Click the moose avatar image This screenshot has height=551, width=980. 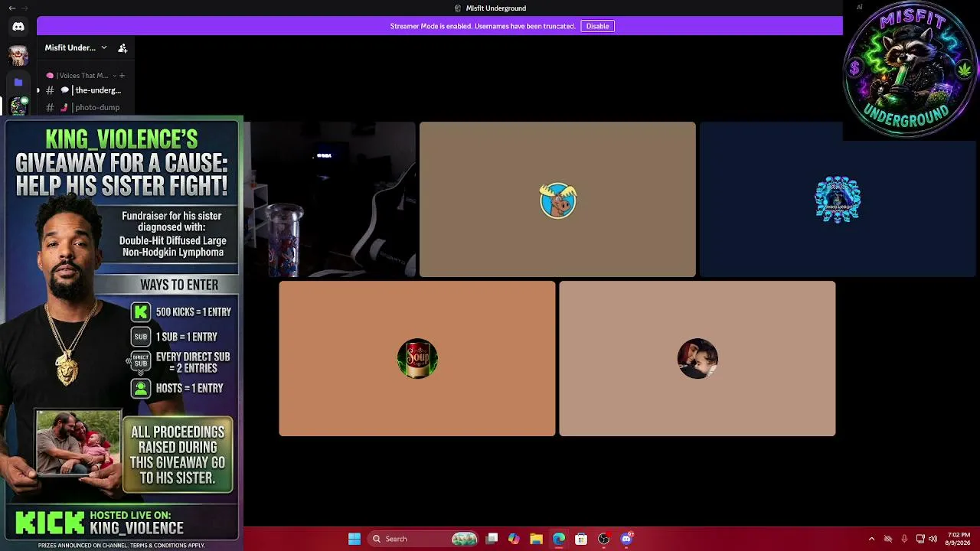(557, 200)
